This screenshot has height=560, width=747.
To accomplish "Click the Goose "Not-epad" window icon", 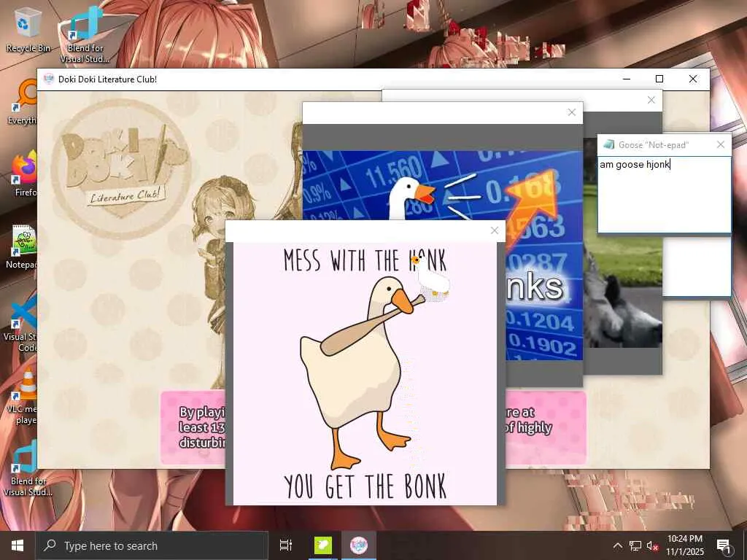I will pyautogui.click(x=608, y=144).
